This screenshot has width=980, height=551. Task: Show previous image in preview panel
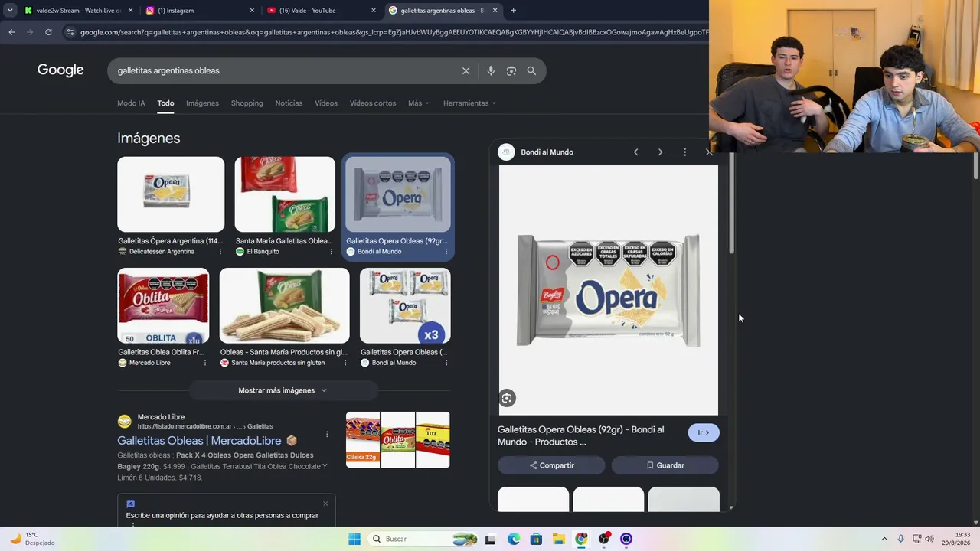[635, 152]
